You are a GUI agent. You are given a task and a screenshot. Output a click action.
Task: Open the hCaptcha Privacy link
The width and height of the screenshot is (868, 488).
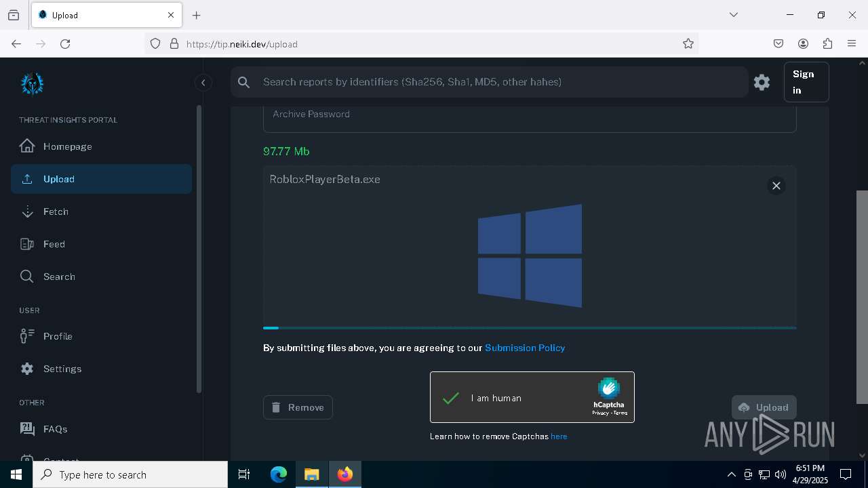coord(600,413)
